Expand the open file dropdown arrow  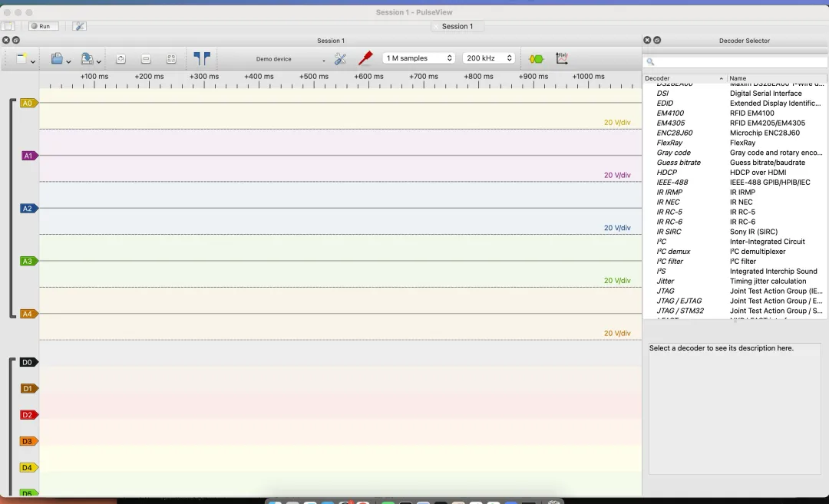68,62
